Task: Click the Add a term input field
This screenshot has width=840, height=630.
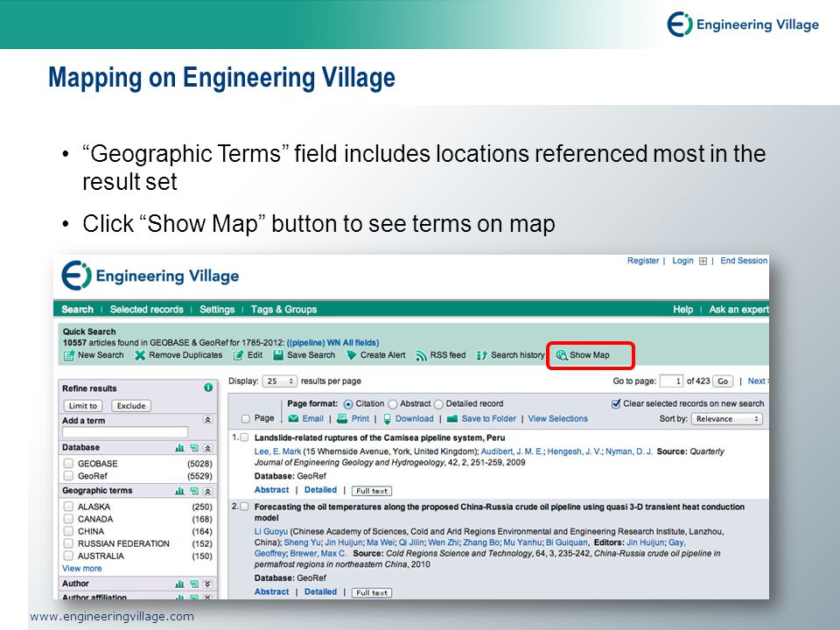Action: tap(125, 432)
